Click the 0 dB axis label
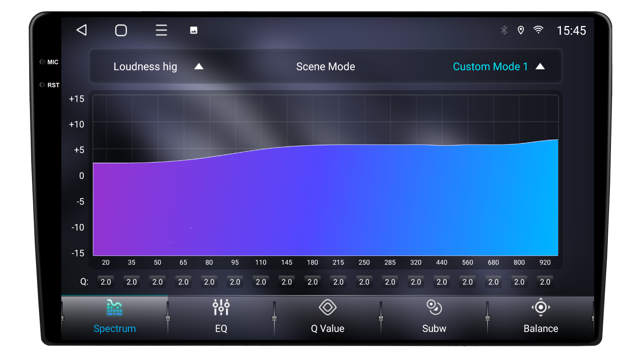 coord(82,176)
